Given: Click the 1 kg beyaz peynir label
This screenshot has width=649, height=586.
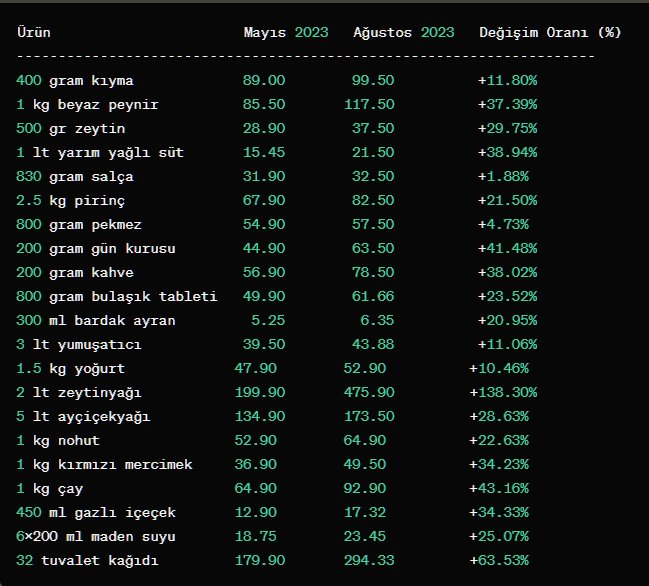Looking at the screenshot, I should click(x=88, y=104).
